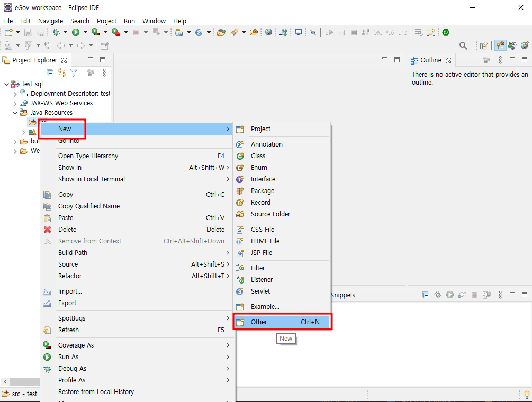Close the Outline view tab

448,60
